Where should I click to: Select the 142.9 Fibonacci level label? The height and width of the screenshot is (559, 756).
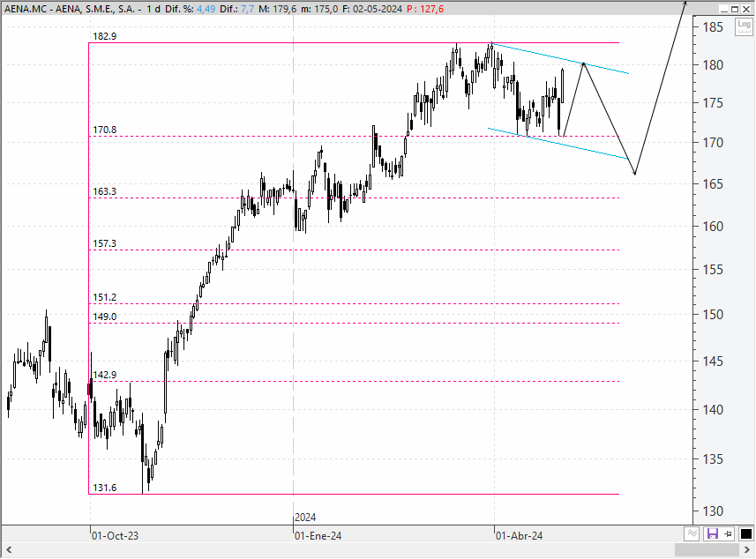tap(105, 376)
